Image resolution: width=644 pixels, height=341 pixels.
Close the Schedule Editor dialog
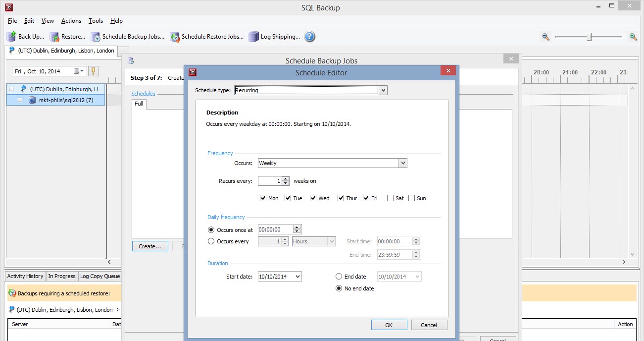pos(448,71)
